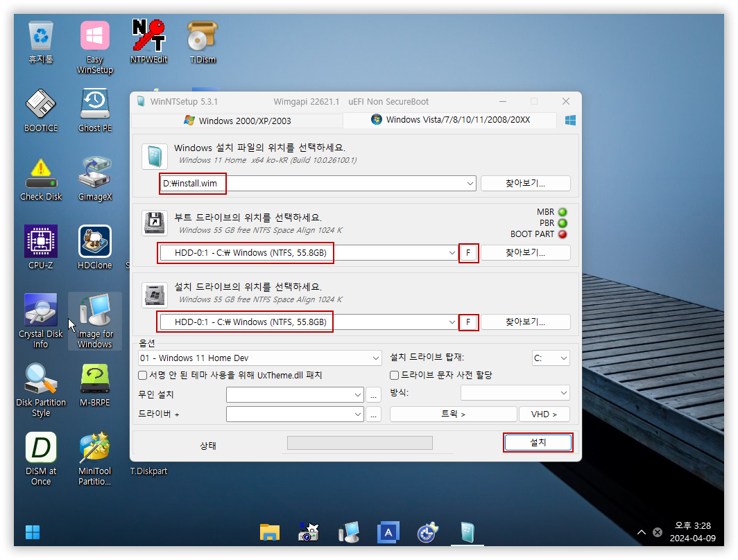Open the Ghost PE desktop icon
738x560 pixels.
click(x=94, y=110)
